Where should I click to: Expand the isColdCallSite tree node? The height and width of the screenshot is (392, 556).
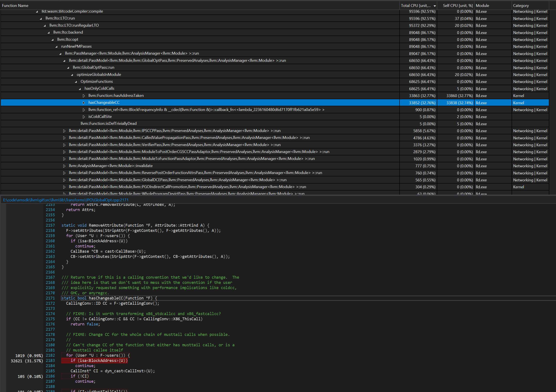pos(84,116)
